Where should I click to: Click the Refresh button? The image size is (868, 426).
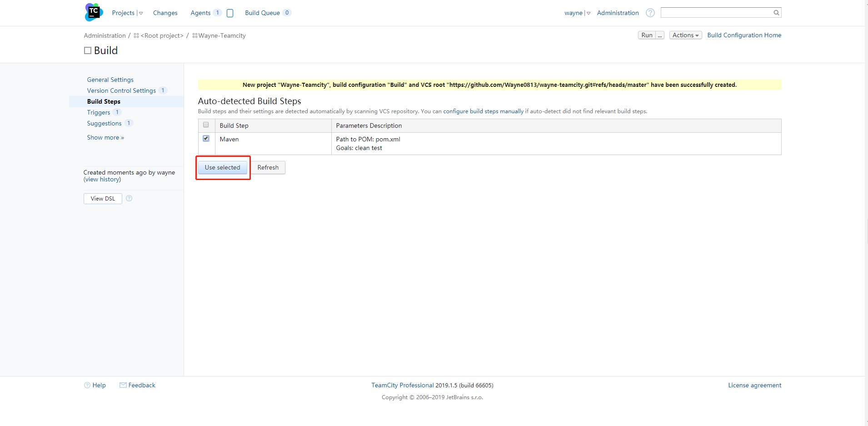pos(268,167)
